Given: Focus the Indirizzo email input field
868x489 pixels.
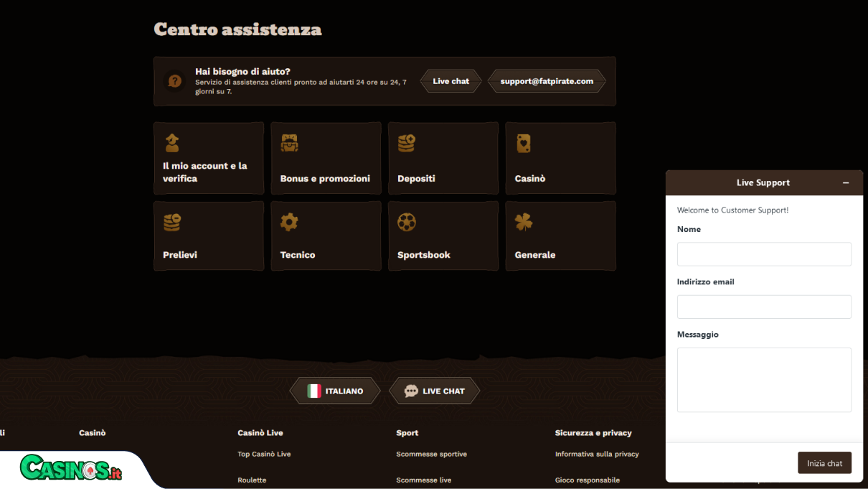Looking at the screenshot, I should tap(764, 307).
